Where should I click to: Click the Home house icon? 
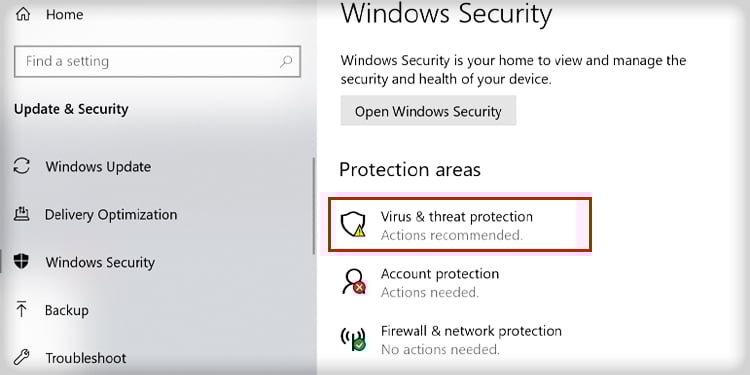(22, 14)
